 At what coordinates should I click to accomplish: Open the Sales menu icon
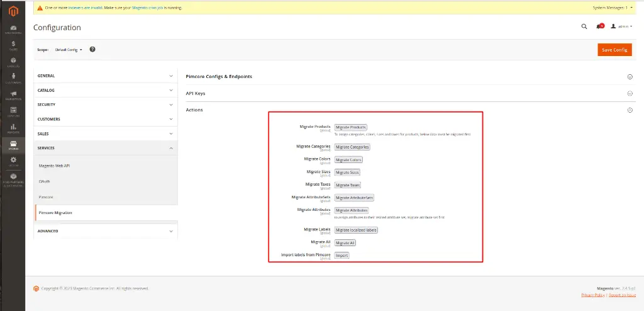coord(13,45)
